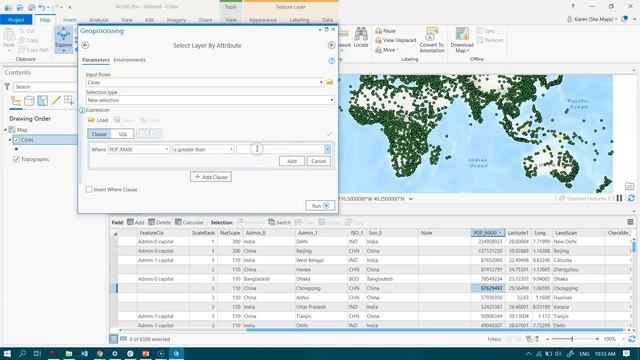Click View Unplaced labels

[x=395, y=40]
